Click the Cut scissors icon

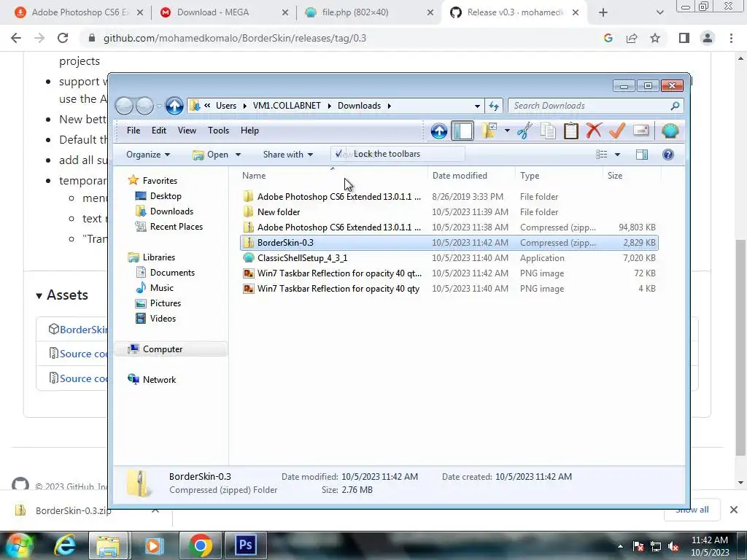[x=525, y=131]
